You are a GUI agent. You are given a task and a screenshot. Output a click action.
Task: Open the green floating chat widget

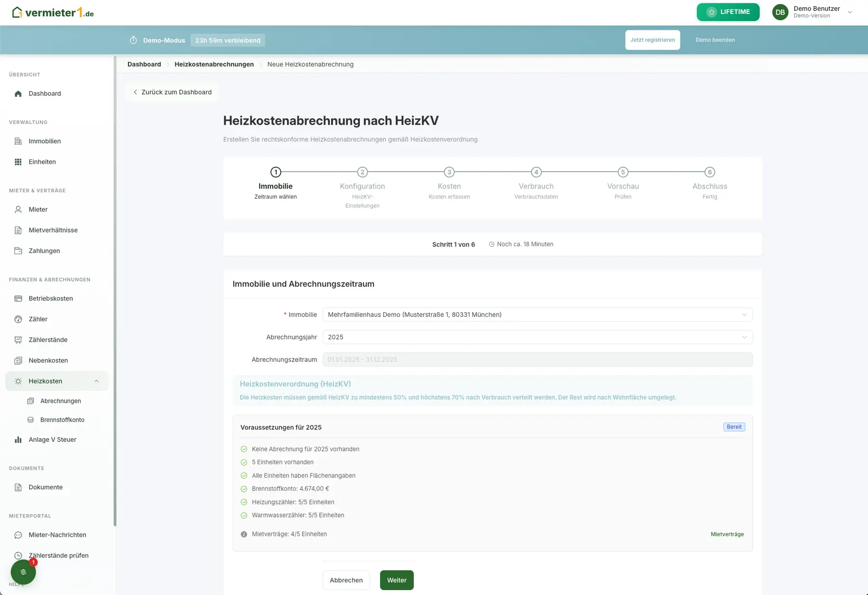[x=23, y=572]
